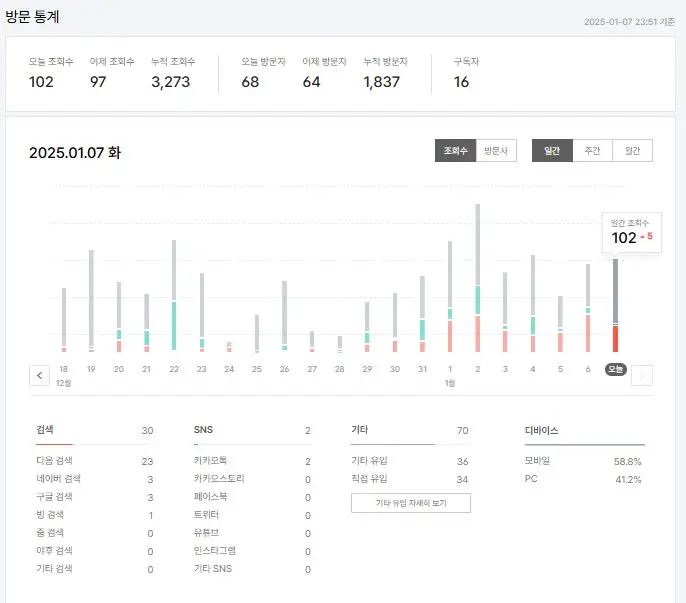Click the 유튜브 row

252,533
